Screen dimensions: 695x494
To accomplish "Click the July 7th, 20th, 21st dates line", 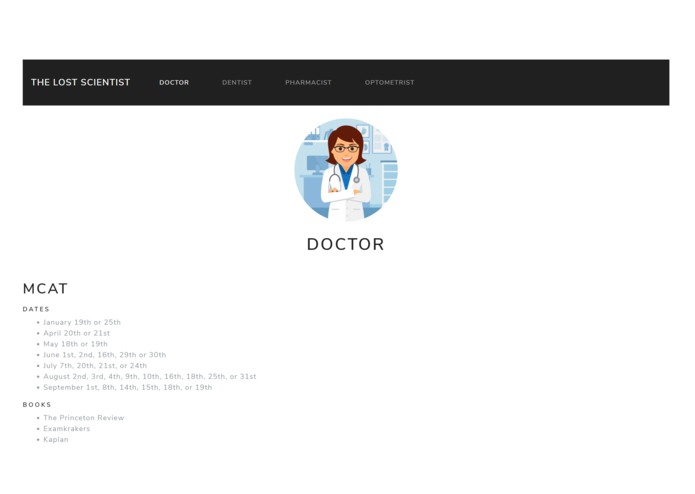I will point(95,366).
